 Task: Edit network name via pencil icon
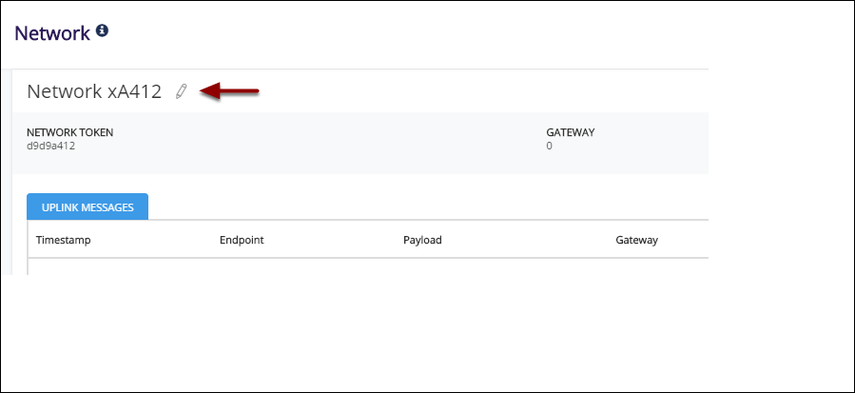tap(181, 92)
